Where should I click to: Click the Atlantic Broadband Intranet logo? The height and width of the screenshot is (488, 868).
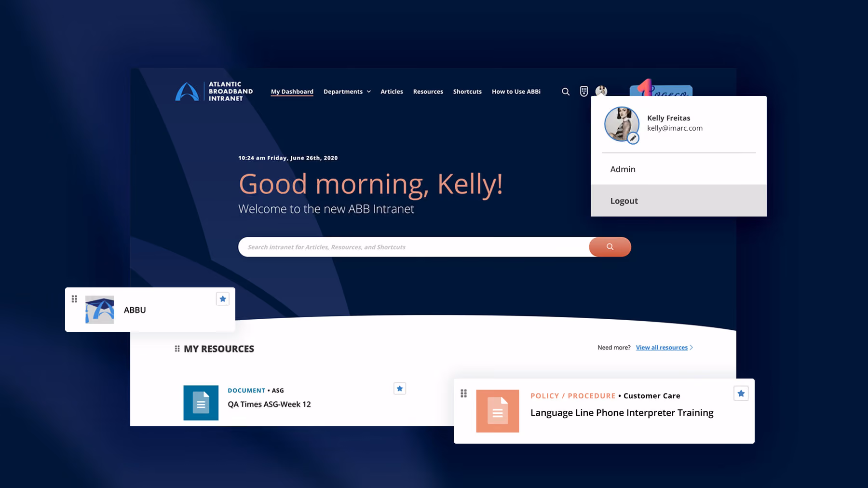click(x=214, y=91)
